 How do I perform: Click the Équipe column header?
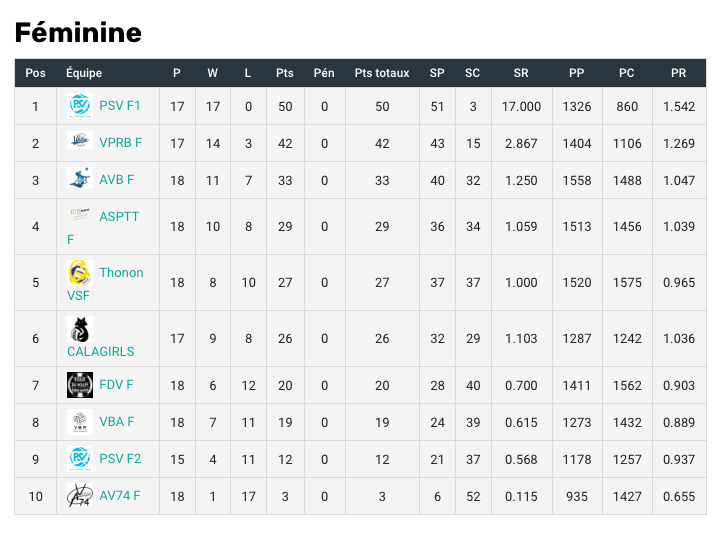point(84,72)
